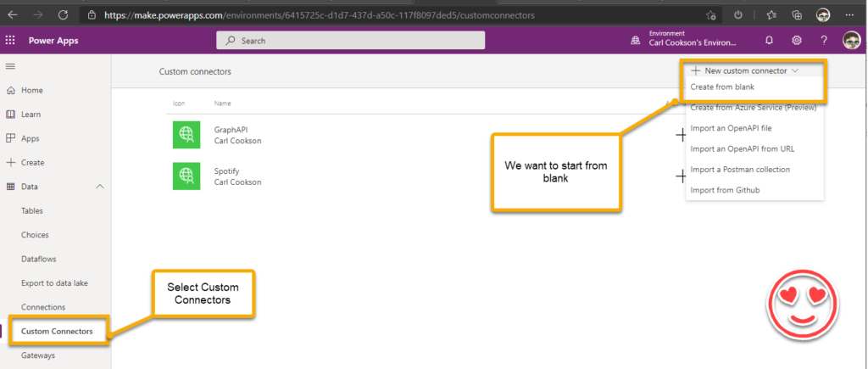
Task: Open the GraphAPI connector name
Action: [231, 130]
